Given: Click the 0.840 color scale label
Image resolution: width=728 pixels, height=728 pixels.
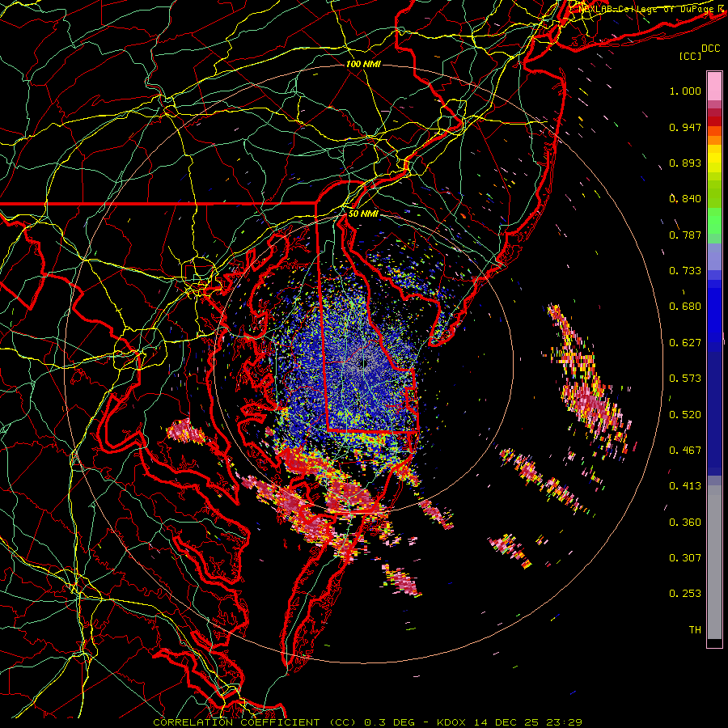Looking at the screenshot, I should coord(685,199).
